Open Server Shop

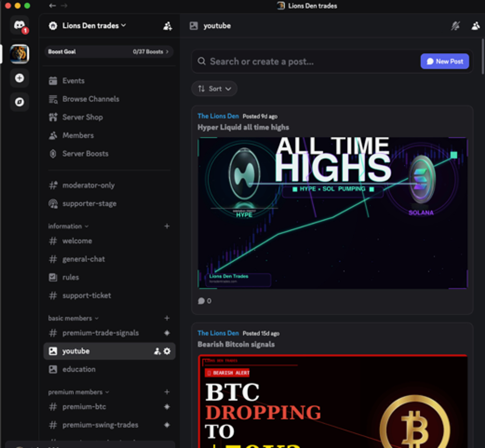109,117
